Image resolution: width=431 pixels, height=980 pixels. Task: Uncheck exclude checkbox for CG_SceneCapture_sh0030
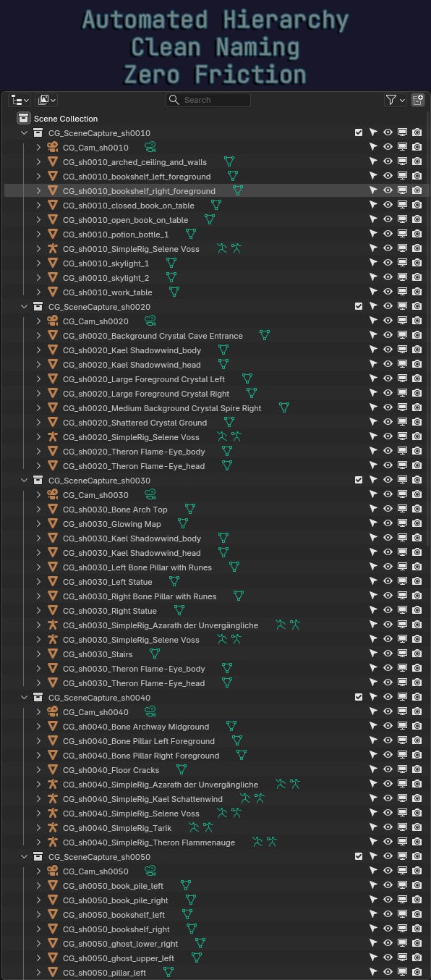(359, 481)
